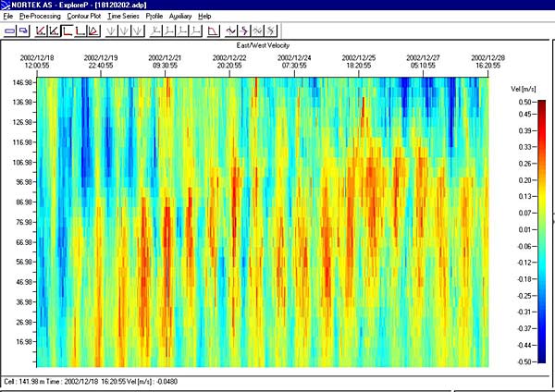The width and height of the screenshot is (555, 392).
Task: Open the Profile menu
Action: [154, 17]
